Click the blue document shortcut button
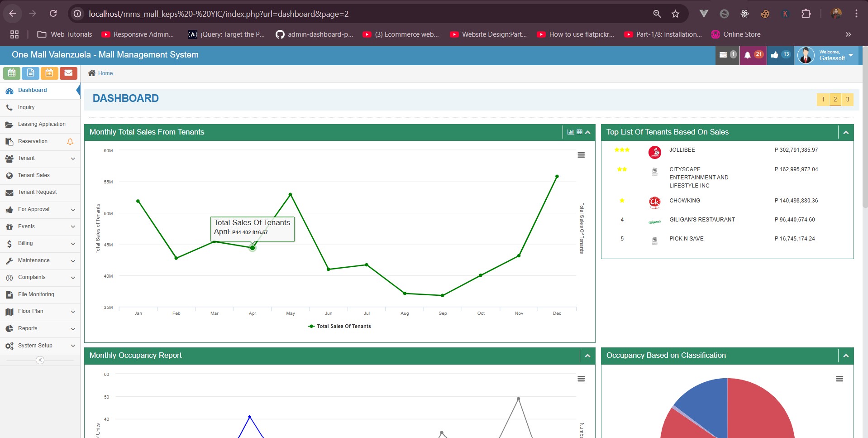 click(x=30, y=73)
